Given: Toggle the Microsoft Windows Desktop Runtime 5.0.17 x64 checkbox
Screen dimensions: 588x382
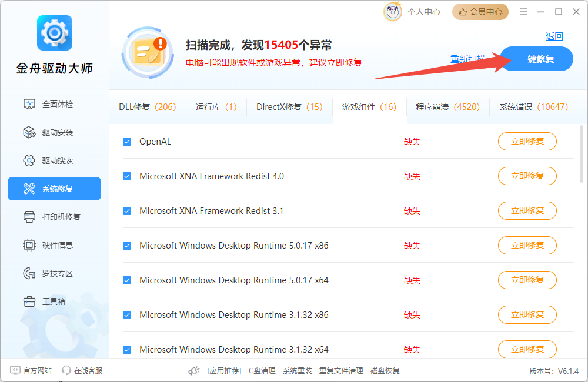Looking at the screenshot, I should [x=127, y=280].
